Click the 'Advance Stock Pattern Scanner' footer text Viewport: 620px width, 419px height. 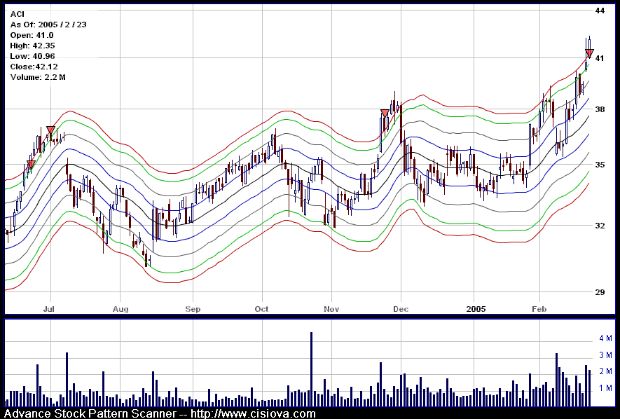[x=90, y=414]
